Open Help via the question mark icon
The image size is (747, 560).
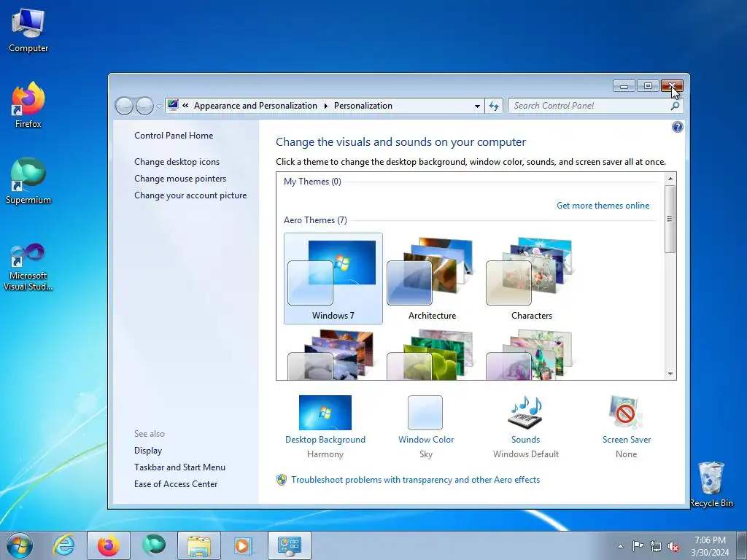tap(677, 127)
